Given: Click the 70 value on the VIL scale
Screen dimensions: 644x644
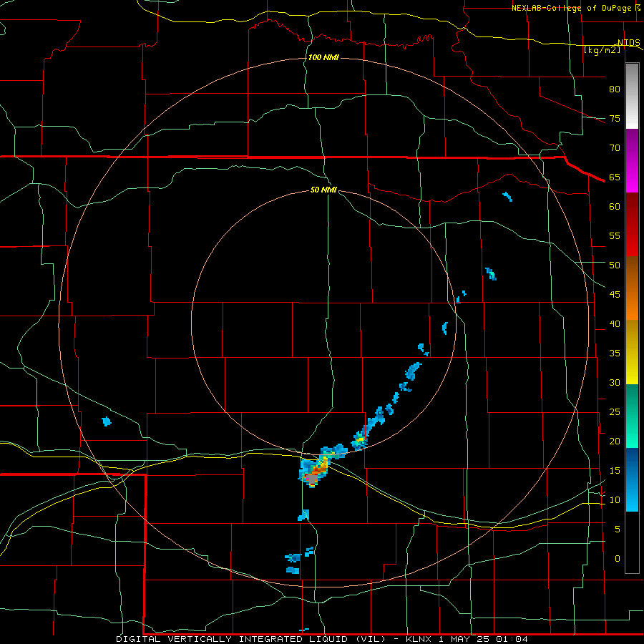Looking at the screenshot, I should [615, 148].
